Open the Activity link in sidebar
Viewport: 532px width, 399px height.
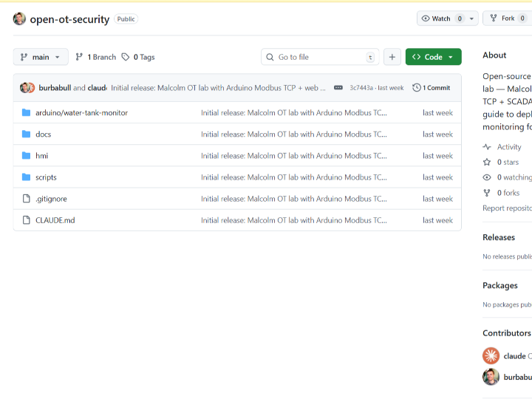(508, 147)
